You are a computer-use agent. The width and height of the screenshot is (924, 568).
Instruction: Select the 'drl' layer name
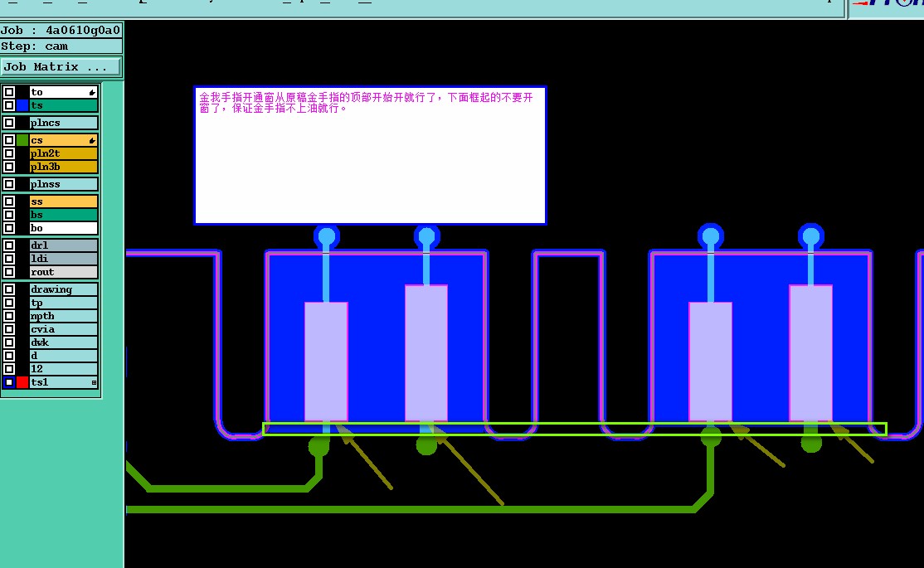(64, 245)
